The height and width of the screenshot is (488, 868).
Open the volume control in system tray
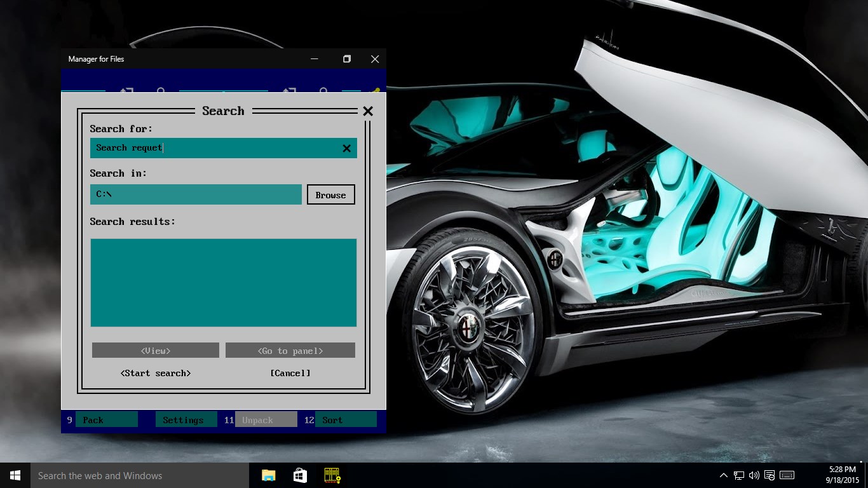pyautogui.click(x=754, y=475)
